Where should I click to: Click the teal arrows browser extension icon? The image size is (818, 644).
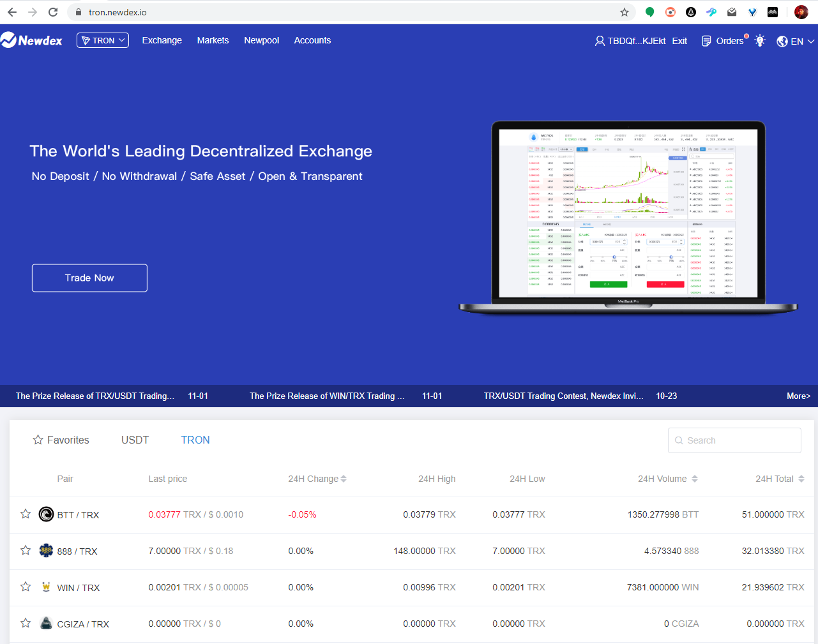tap(711, 12)
